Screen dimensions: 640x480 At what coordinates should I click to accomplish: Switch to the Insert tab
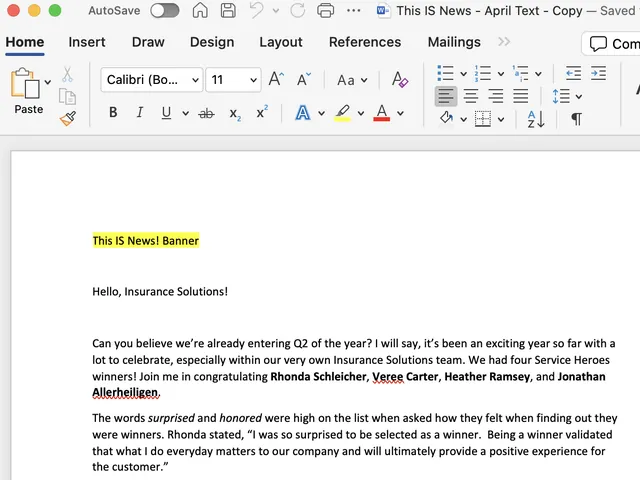coord(87,42)
